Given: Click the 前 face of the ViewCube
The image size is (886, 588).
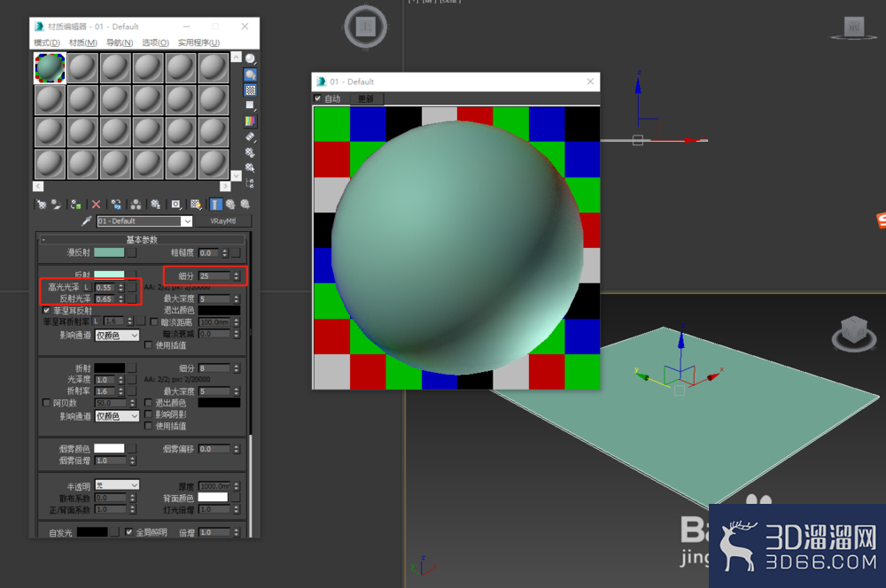Looking at the screenshot, I should click(854, 26).
